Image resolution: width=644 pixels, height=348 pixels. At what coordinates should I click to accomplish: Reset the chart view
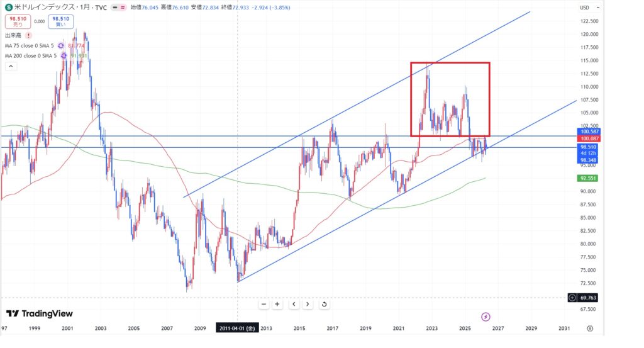pos(324,304)
